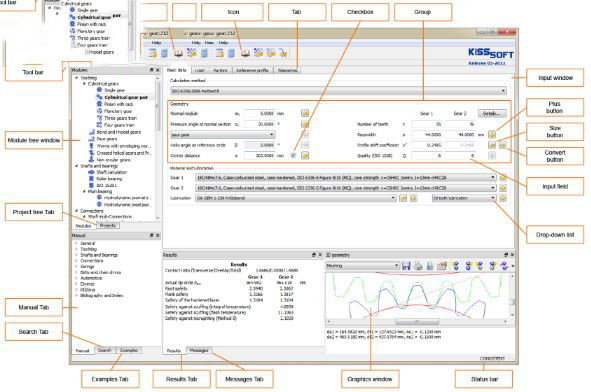
Task: Switch to the Reference profile tab
Action: pyautogui.click(x=252, y=70)
